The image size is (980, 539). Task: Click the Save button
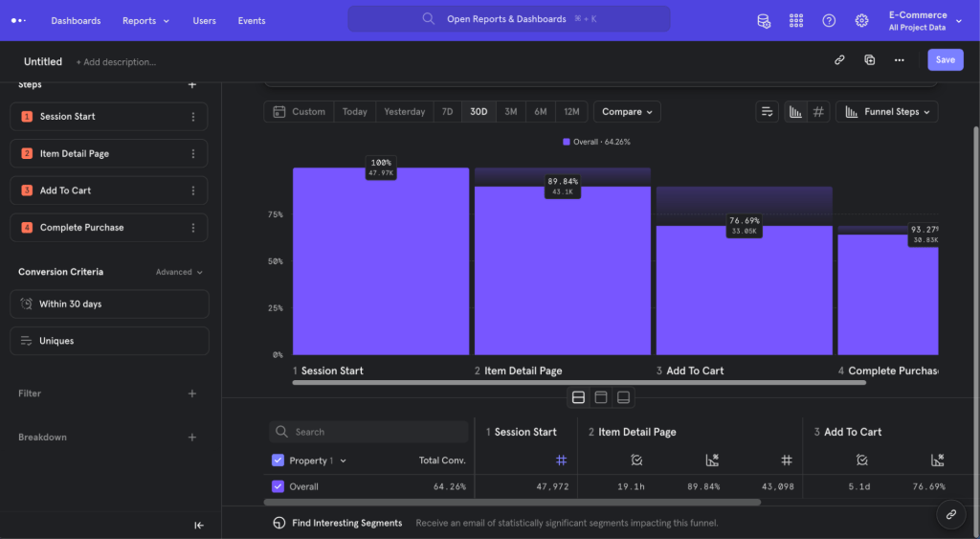[x=945, y=60]
